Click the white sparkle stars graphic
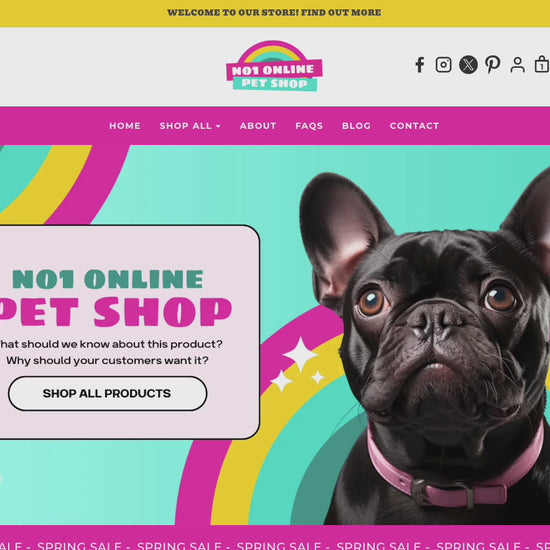 click(299, 364)
